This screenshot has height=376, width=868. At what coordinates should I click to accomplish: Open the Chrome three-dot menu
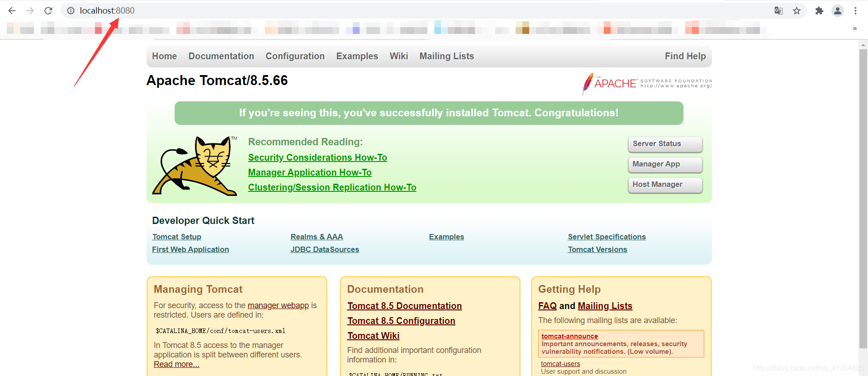[855, 10]
